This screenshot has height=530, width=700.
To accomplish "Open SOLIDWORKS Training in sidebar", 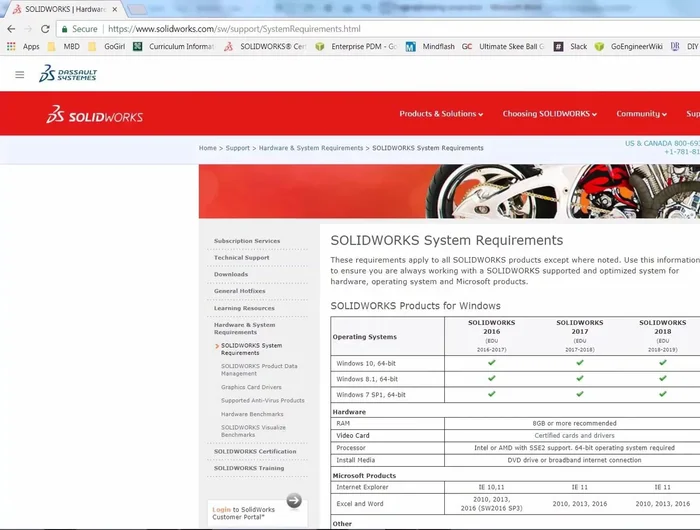I will 249,468.
